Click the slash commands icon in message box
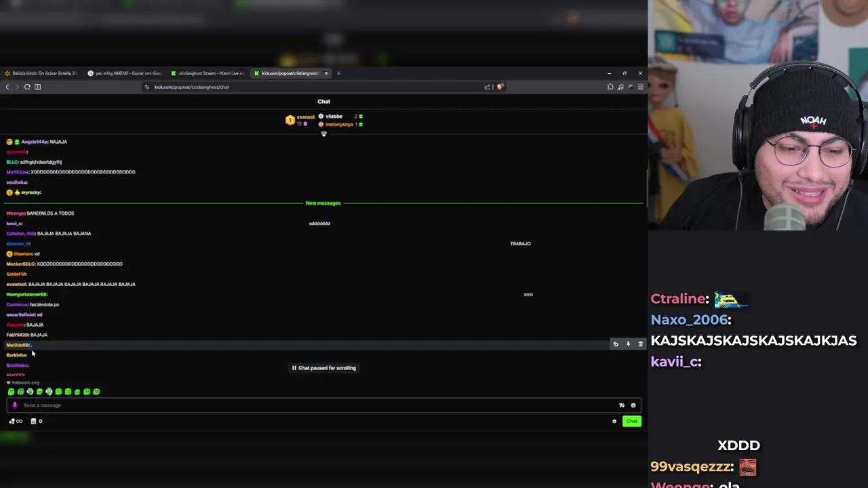The height and width of the screenshot is (488, 868). coord(621,405)
